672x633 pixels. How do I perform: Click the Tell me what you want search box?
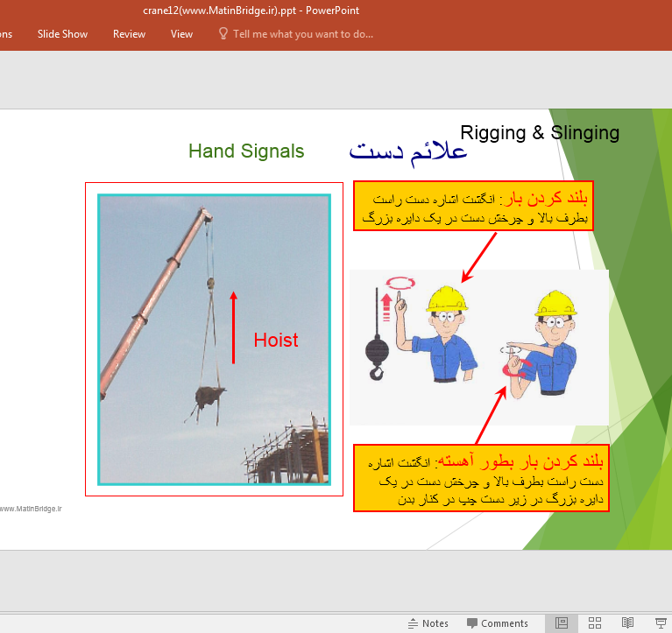click(x=302, y=34)
